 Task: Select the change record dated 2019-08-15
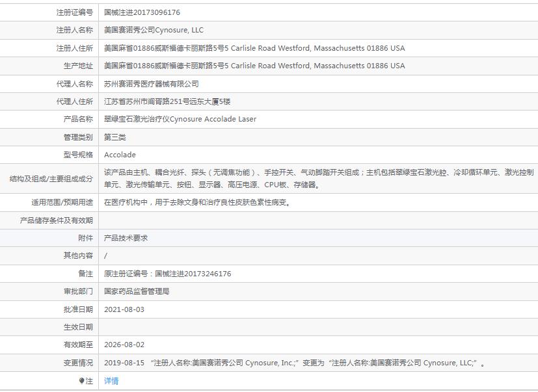[x=295, y=363]
